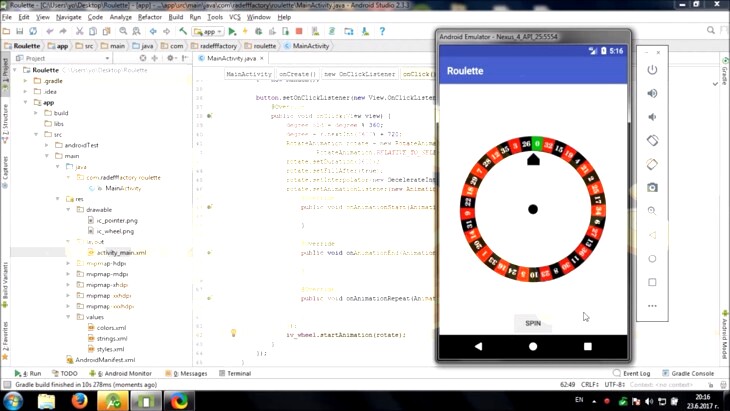Image resolution: width=730 pixels, height=411 pixels.
Task: Collapse the values folder node
Action: 68,317
